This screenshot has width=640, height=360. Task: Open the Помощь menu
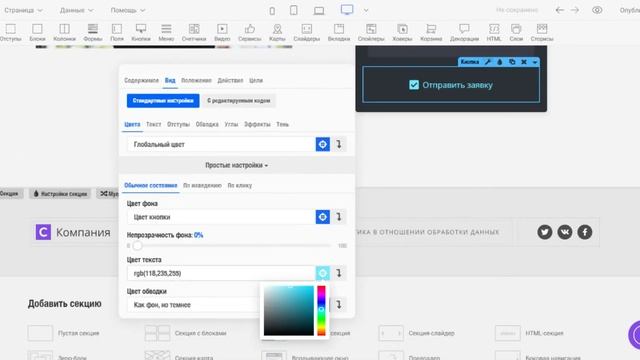[128, 10]
